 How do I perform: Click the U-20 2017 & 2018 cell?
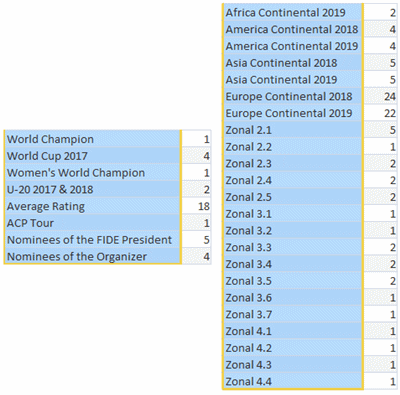coord(93,189)
